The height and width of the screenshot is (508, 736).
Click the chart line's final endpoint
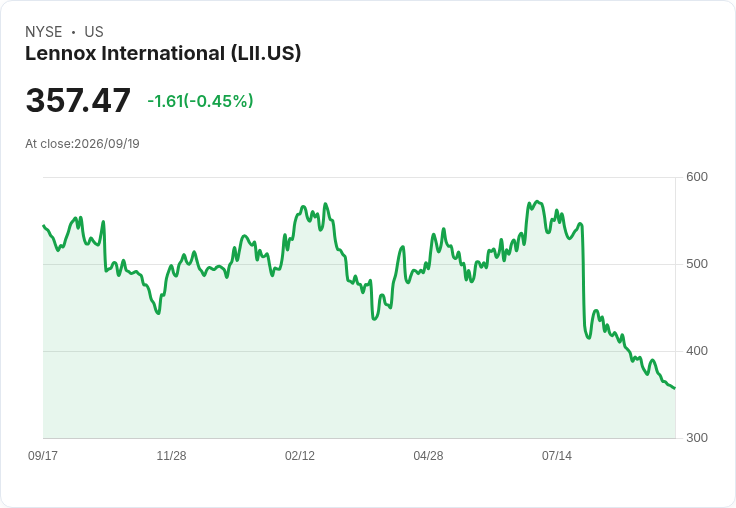click(675, 388)
